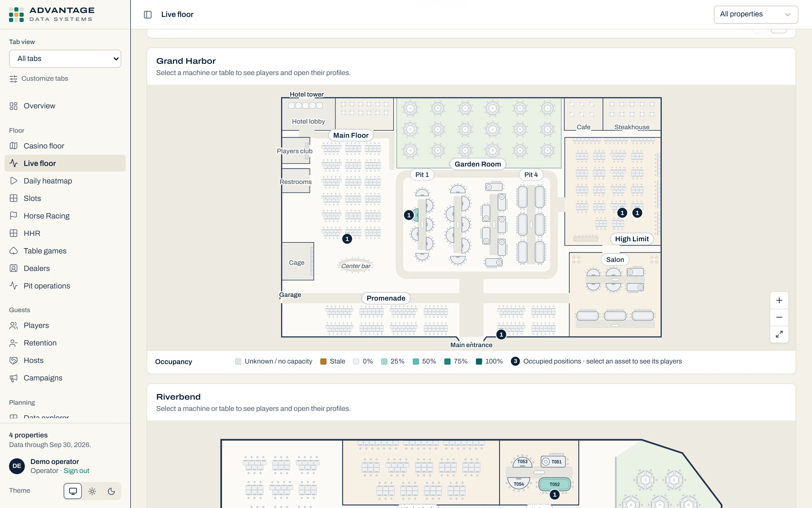This screenshot has height=508, width=812.
Task: Expand floor map to fullscreen
Action: coord(779,334)
